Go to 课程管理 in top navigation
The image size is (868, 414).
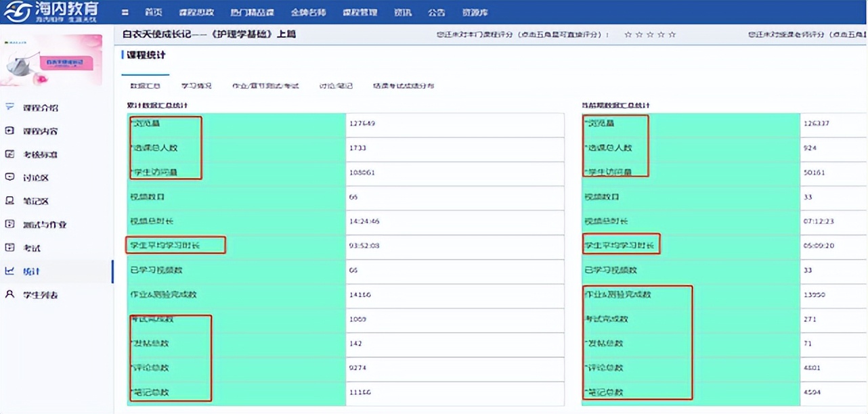point(360,13)
